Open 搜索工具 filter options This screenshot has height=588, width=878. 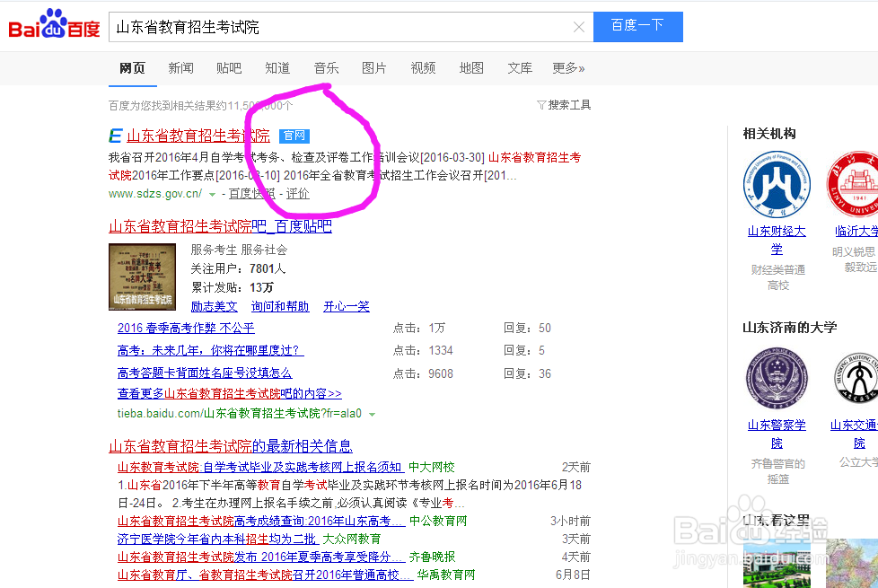(x=564, y=105)
